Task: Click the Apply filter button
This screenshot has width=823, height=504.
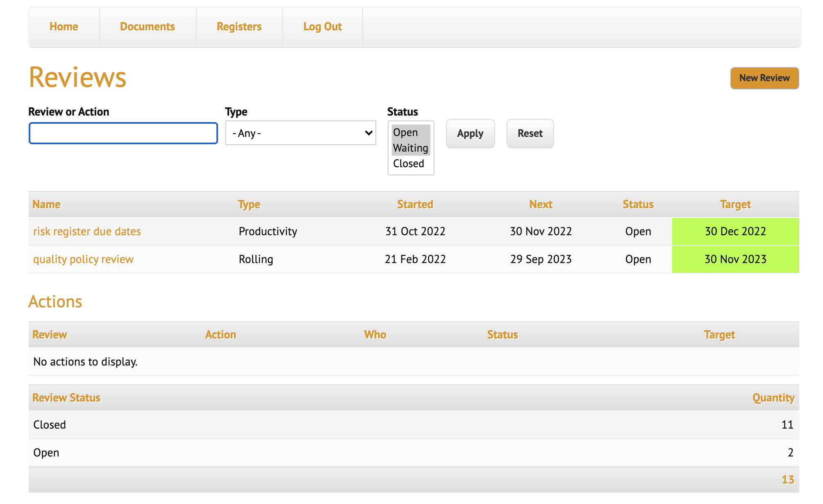Action: [470, 134]
